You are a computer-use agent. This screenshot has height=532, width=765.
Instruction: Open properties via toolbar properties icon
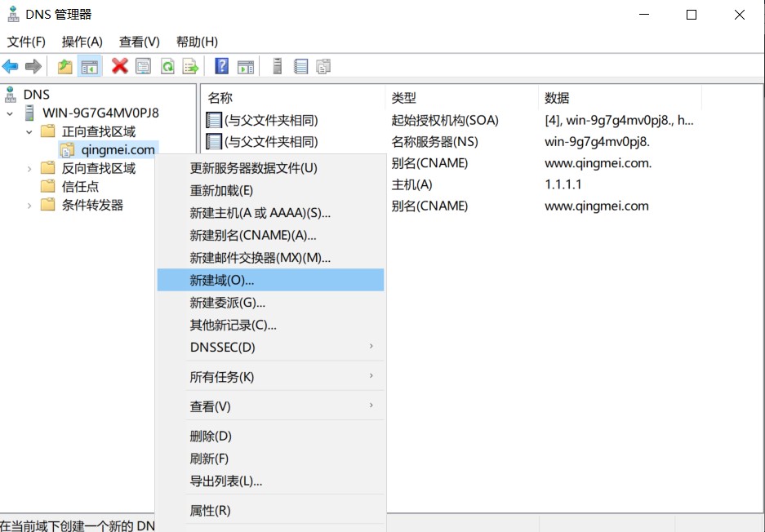point(144,66)
